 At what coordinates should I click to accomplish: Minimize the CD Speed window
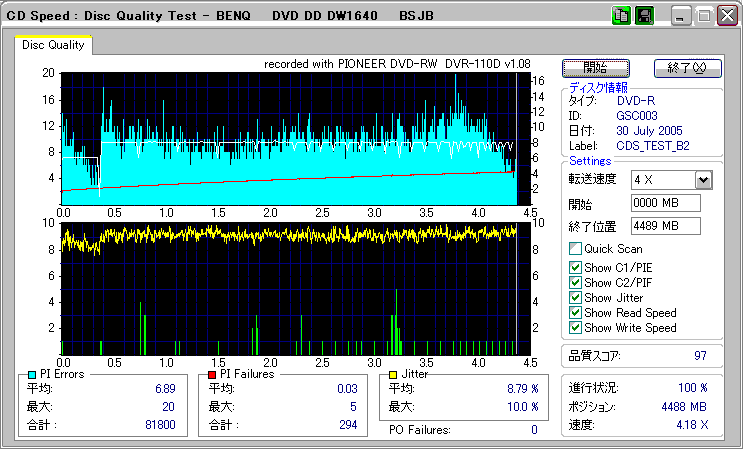pyautogui.click(x=681, y=16)
